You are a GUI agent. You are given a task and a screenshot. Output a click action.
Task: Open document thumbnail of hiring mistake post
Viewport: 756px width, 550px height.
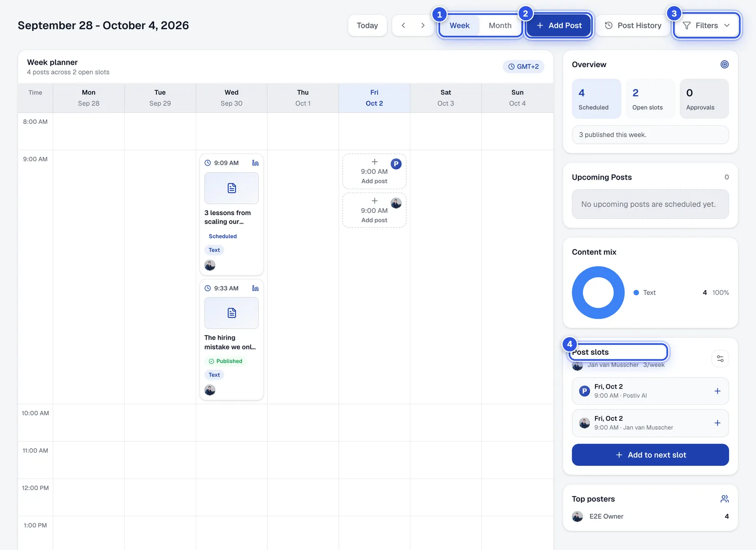(232, 313)
